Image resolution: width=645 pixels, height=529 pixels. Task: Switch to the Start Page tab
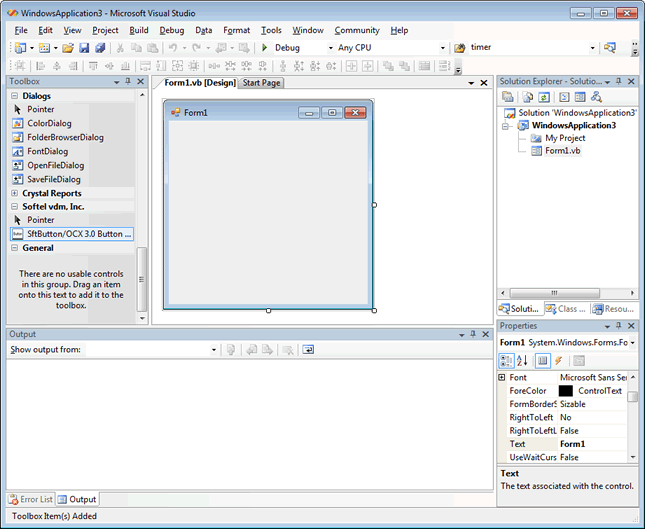click(x=262, y=83)
